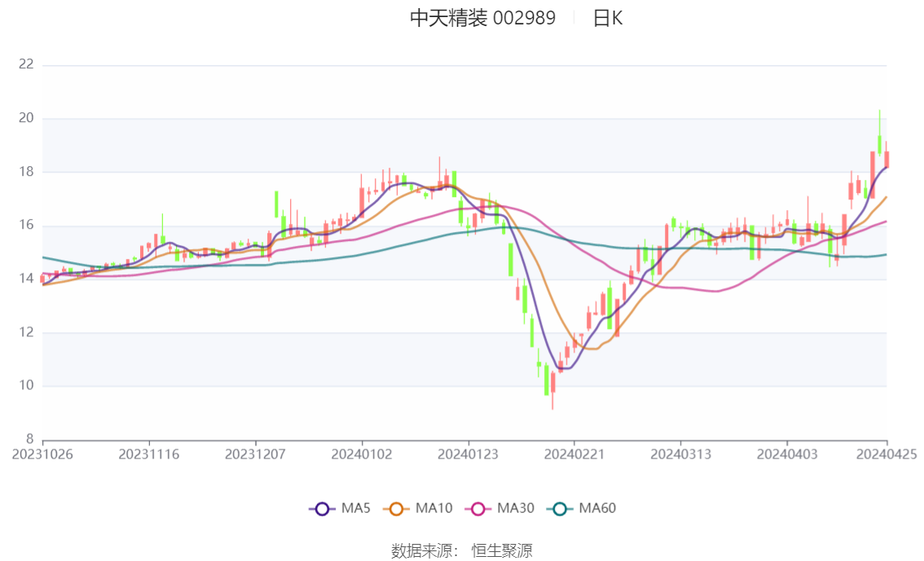Viewport: 924px width, 561px height.
Task: Toggle the MA5 legend circle icon
Action: pos(322,509)
